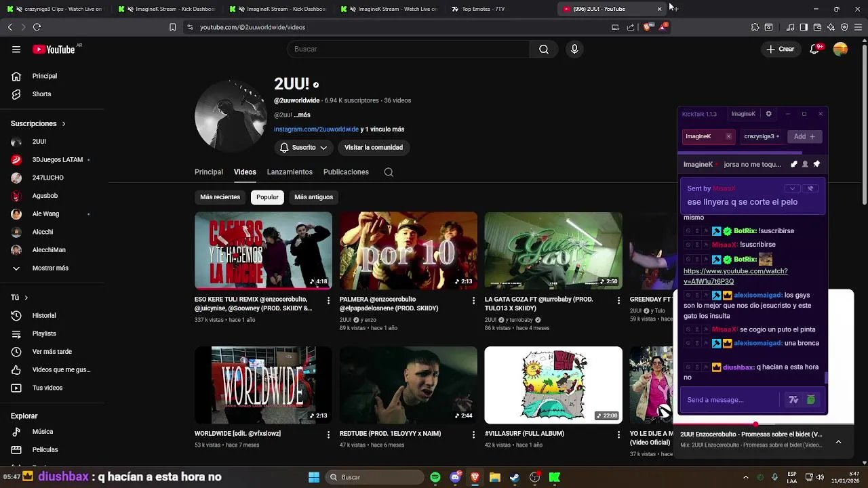Open Shorts in the sidebar

[x=41, y=94]
